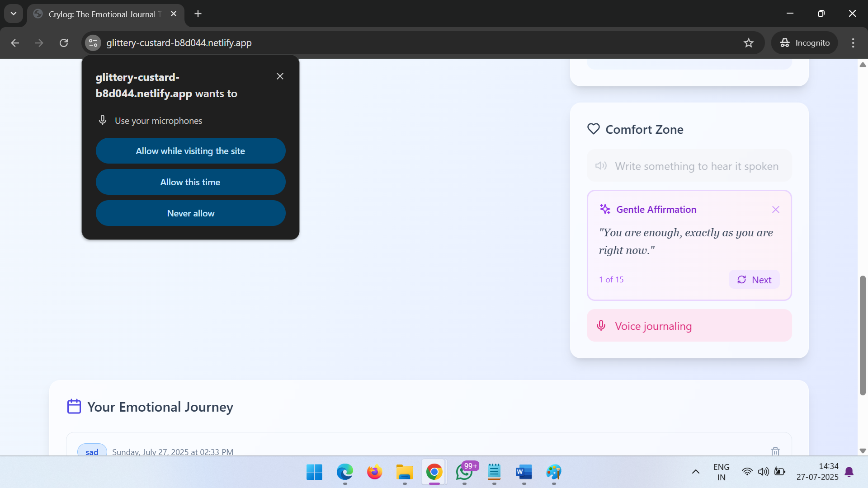The height and width of the screenshot is (488, 868).
Task: Open a new browser tab
Action: click(198, 14)
